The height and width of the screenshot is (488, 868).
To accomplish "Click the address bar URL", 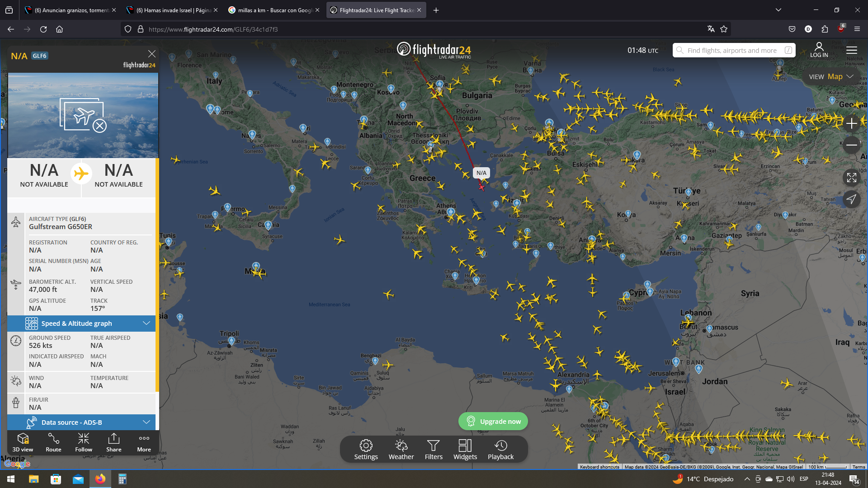I will click(213, 29).
